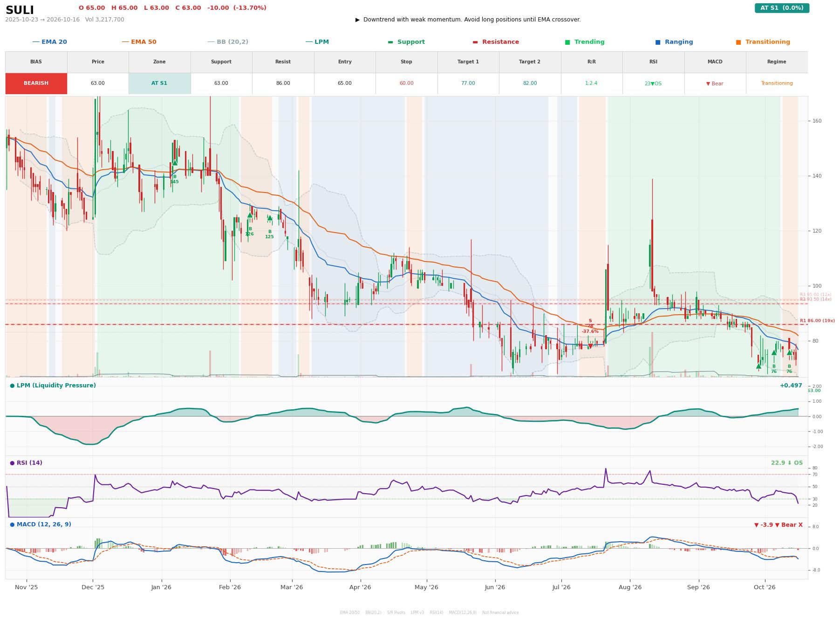This screenshot has width=840, height=620.
Task: Click the R1 86.00 (19x) resistance label
Action: pyautogui.click(x=817, y=321)
